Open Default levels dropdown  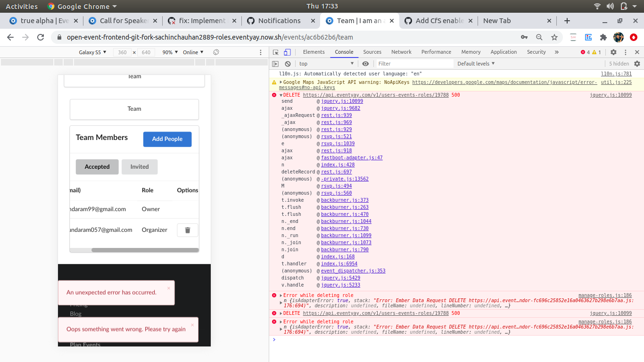[476, 64]
